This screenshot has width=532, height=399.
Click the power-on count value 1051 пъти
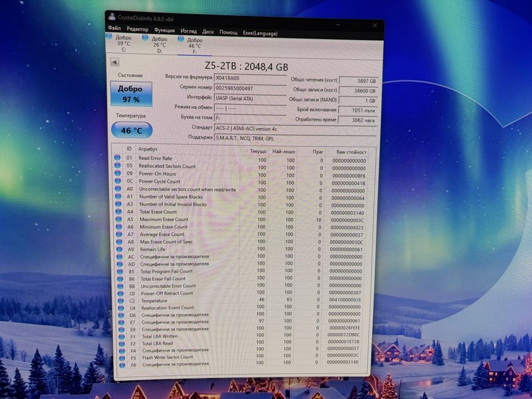tap(358, 110)
